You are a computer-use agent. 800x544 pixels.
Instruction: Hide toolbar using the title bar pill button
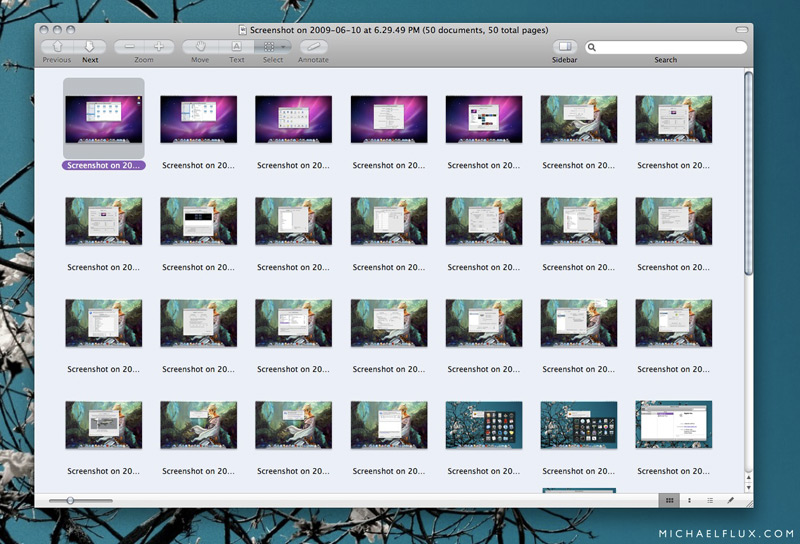point(741,30)
